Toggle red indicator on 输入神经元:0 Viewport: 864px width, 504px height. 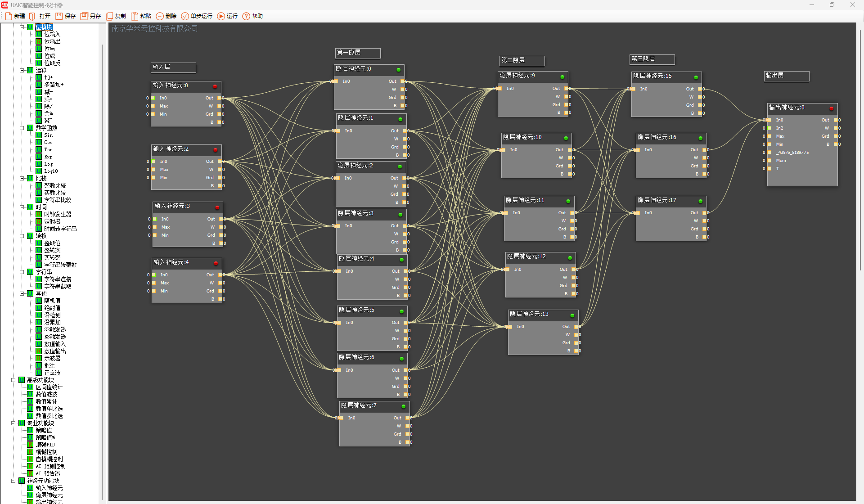pyautogui.click(x=215, y=86)
